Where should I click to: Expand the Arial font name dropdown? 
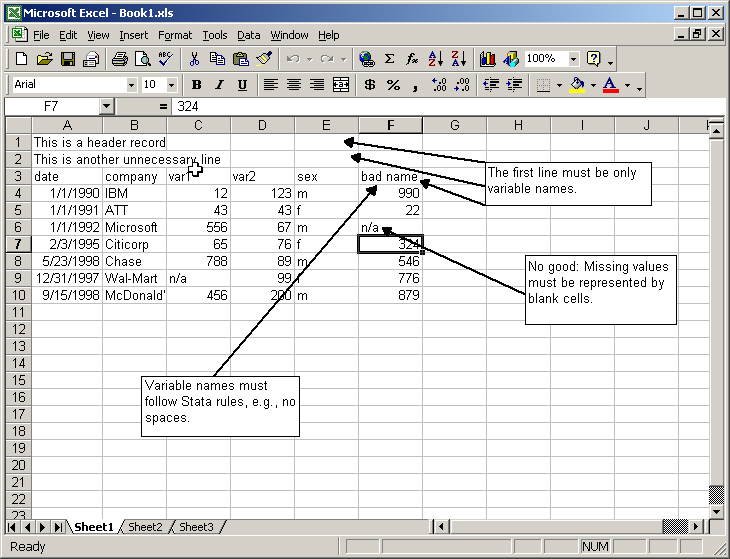[x=131, y=85]
